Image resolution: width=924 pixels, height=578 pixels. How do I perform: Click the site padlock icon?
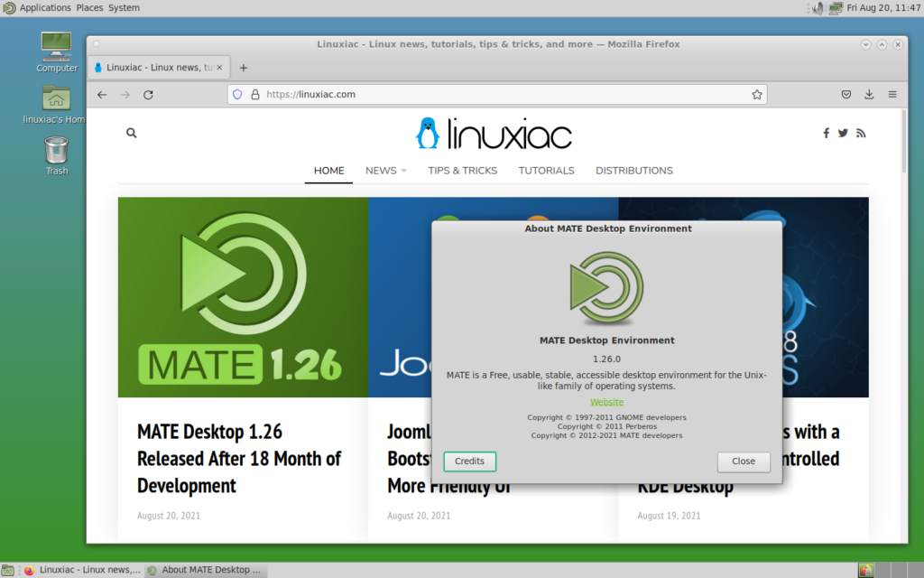tap(255, 94)
